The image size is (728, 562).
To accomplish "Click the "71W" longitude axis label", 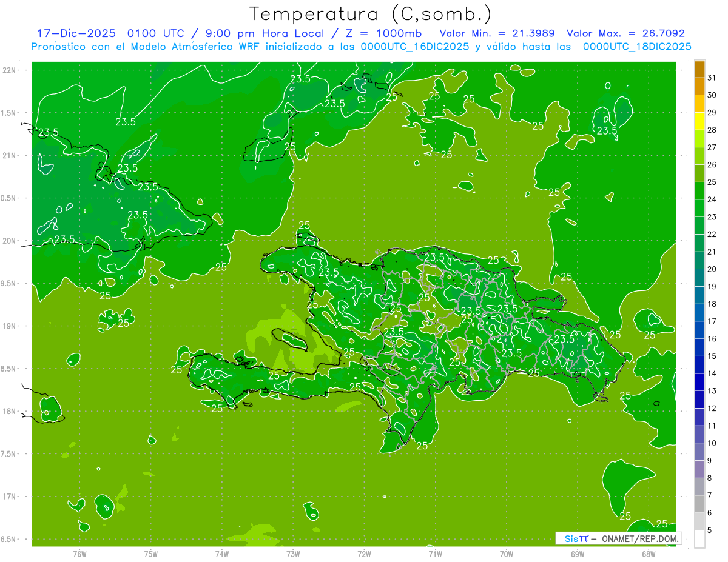I will point(435,554).
